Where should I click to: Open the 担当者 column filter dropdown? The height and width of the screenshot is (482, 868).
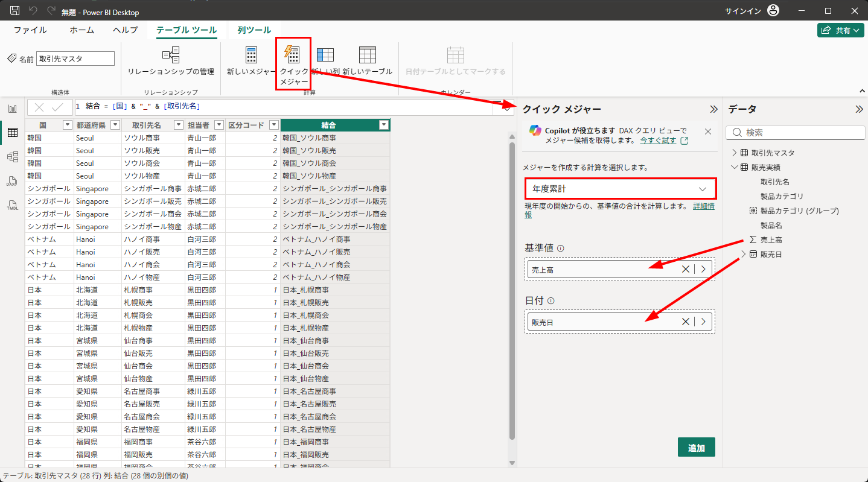(x=219, y=125)
